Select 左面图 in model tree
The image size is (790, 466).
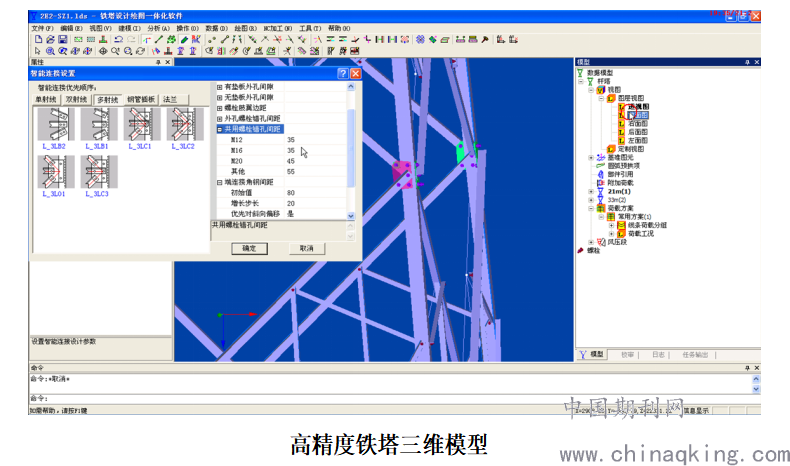(x=637, y=141)
